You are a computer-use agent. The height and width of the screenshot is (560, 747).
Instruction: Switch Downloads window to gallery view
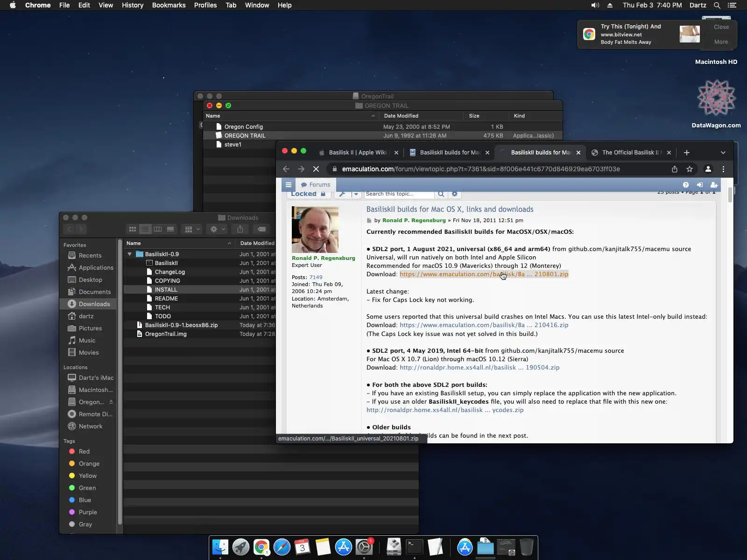170,229
